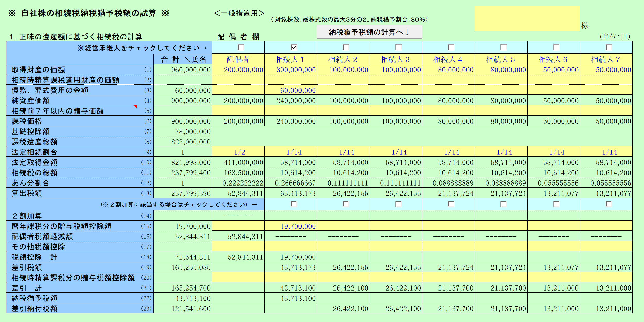Click the 税額控除 計 total 72,544,311
Viewport: 644px width, 322px height.
point(183,257)
